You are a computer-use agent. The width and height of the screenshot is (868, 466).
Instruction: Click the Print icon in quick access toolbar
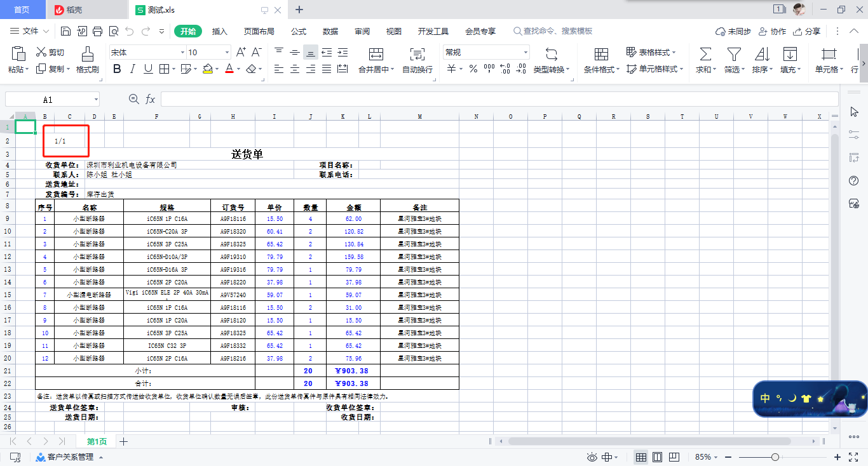pyautogui.click(x=97, y=31)
